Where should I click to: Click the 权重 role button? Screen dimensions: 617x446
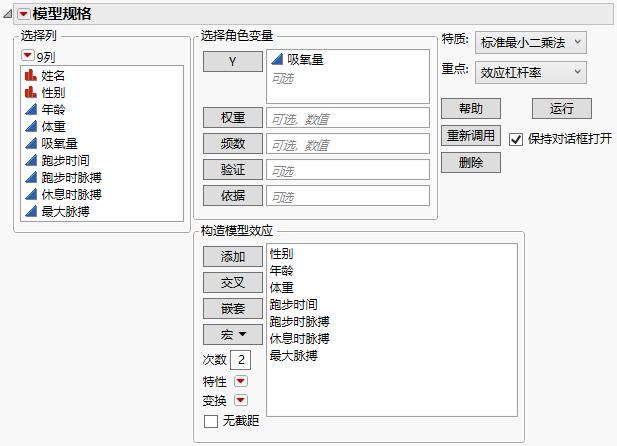[x=233, y=117]
